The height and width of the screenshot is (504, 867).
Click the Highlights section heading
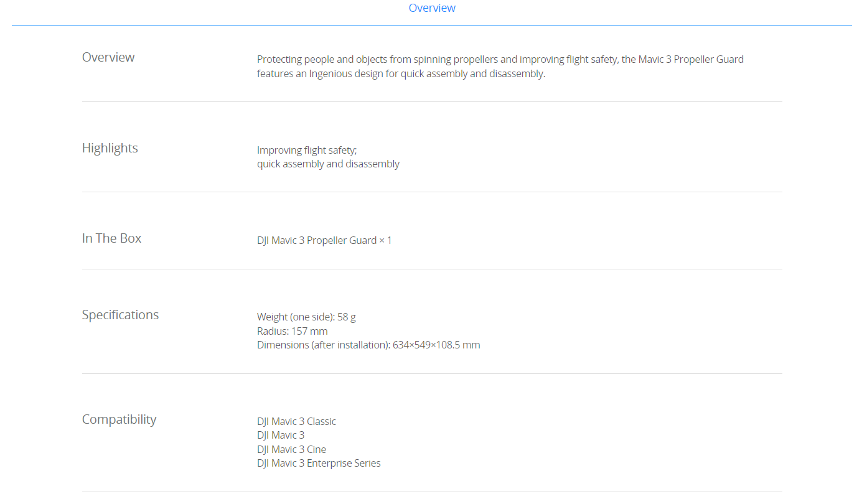point(110,148)
